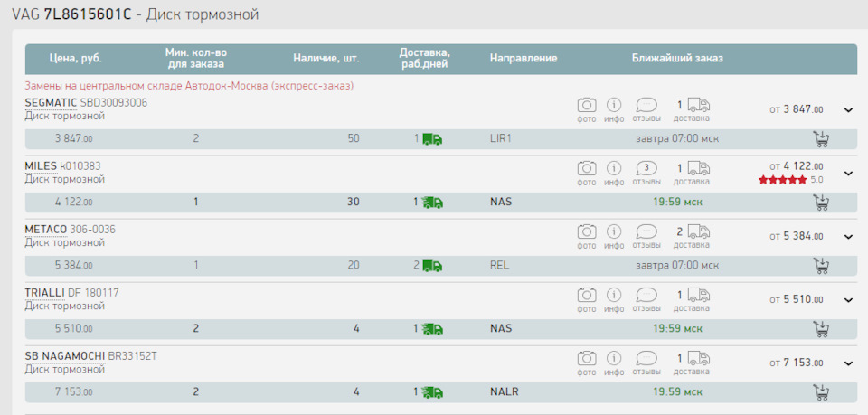Screen dimensions: 868x415
Task: Open MILES brand link
Action: click(41, 166)
